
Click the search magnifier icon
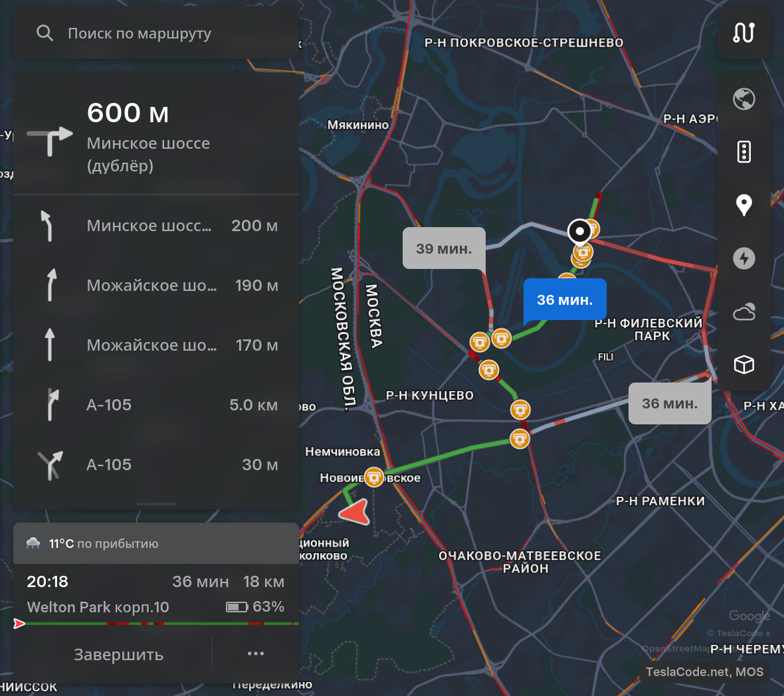(x=45, y=33)
